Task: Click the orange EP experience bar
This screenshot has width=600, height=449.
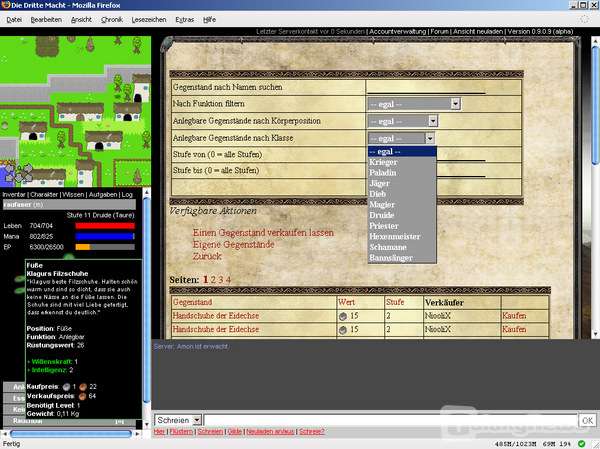Action: (x=105, y=247)
